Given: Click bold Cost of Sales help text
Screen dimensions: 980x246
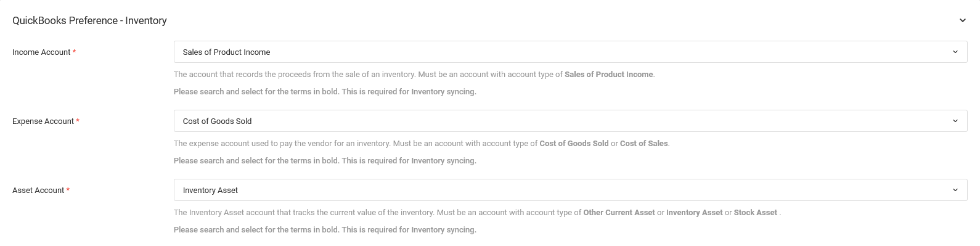Looking at the screenshot, I should coord(643,144).
